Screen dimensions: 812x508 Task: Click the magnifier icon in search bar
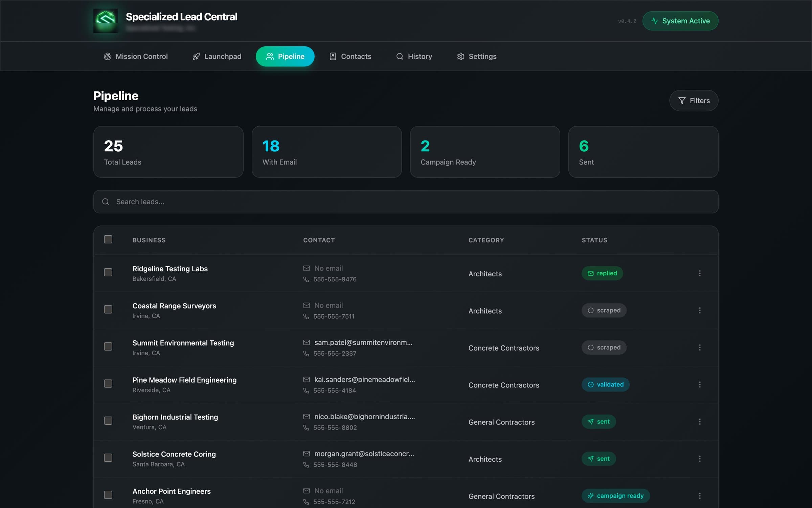[106, 202]
